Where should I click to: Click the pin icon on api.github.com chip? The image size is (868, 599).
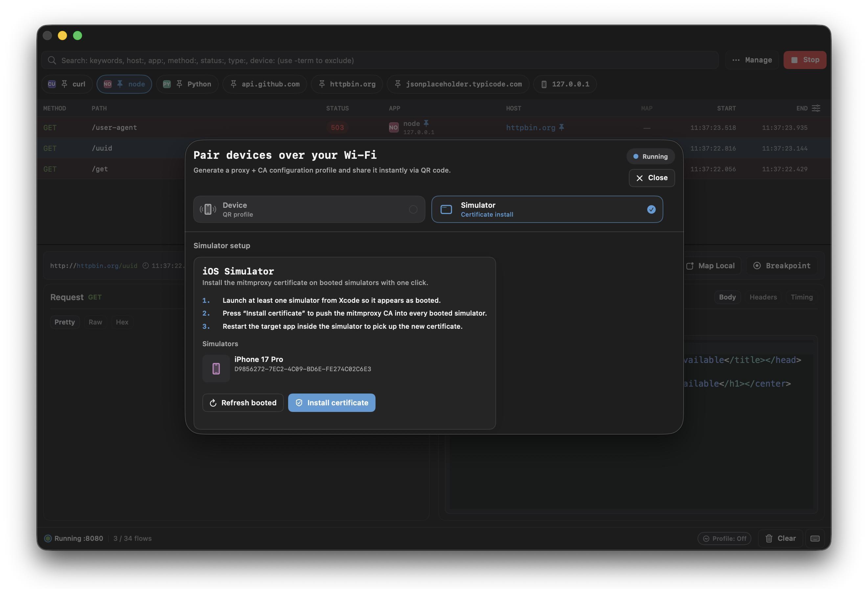234,84
